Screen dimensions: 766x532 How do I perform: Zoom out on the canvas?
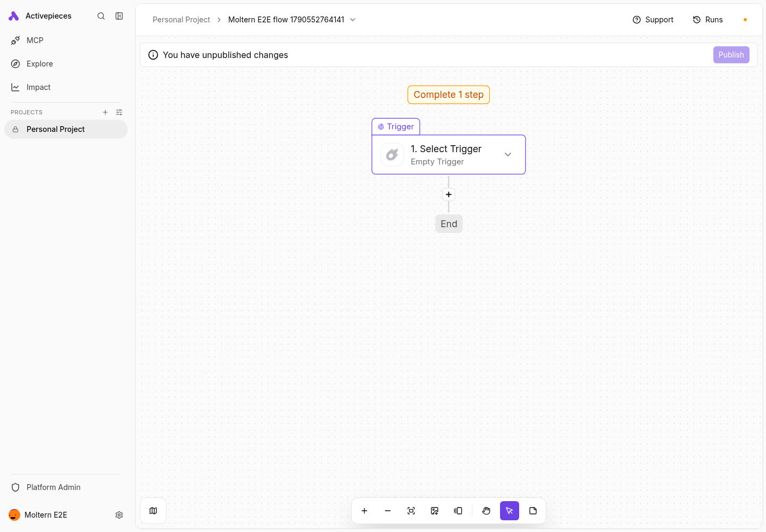click(388, 511)
